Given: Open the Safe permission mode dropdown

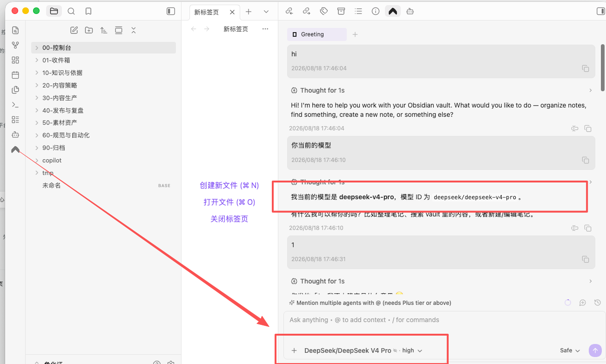Looking at the screenshot, I should 570,351.
